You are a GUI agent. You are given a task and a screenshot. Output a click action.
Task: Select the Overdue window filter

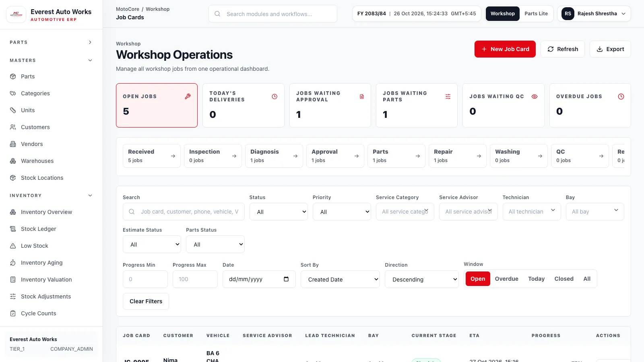(x=506, y=279)
